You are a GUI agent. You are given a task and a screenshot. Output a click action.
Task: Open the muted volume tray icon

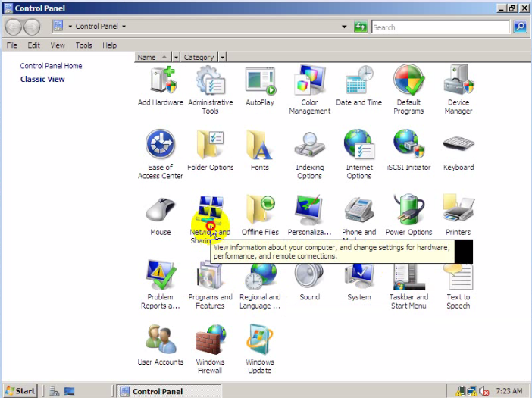484,391
